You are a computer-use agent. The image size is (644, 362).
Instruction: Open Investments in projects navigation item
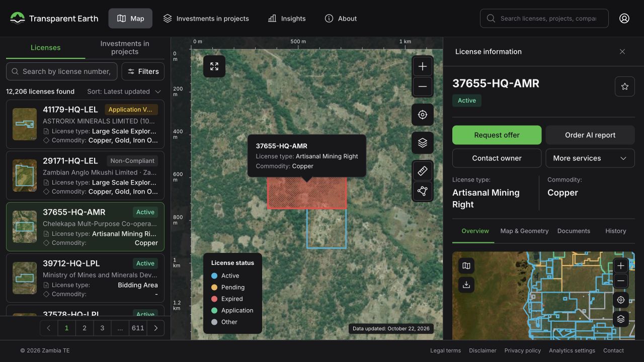pyautogui.click(x=206, y=19)
